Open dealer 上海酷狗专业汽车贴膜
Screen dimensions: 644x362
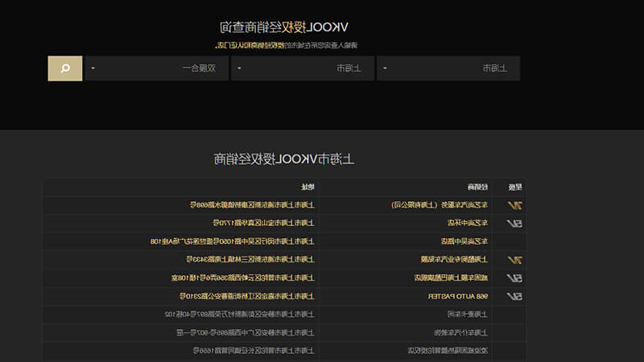[454, 259]
